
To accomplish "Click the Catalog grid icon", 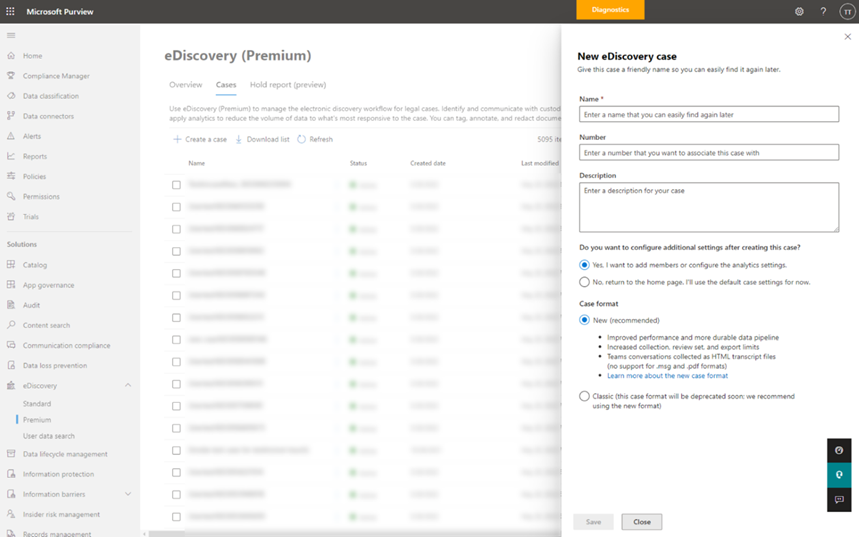I will point(11,265).
